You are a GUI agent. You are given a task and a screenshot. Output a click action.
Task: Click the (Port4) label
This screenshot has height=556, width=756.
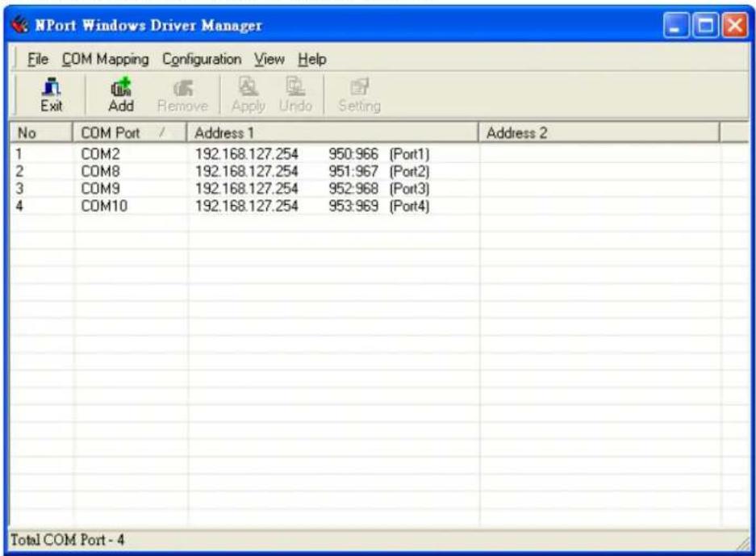[x=409, y=207]
